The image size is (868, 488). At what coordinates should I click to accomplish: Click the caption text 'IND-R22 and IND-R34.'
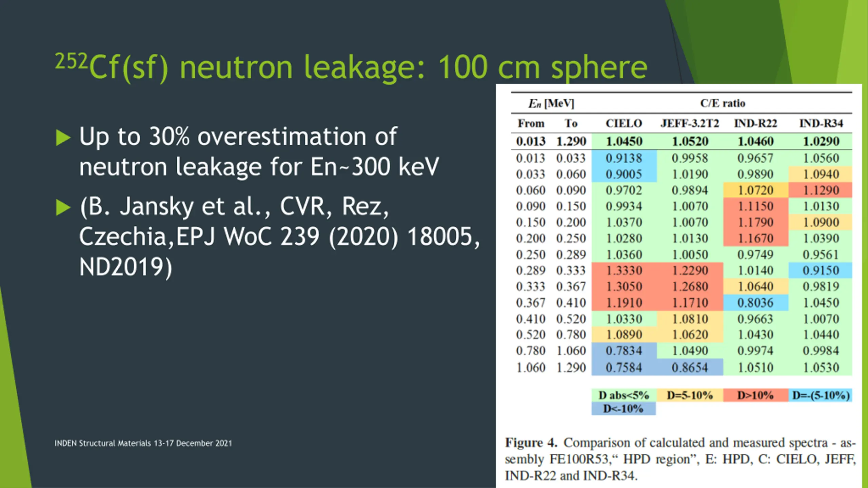pyautogui.click(x=571, y=476)
